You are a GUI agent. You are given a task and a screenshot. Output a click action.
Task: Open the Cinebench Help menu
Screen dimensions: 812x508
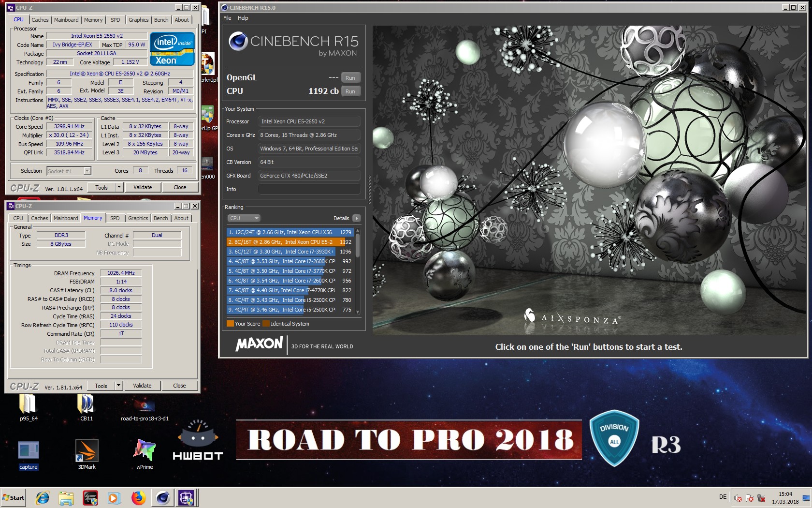(x=243, y=18)
